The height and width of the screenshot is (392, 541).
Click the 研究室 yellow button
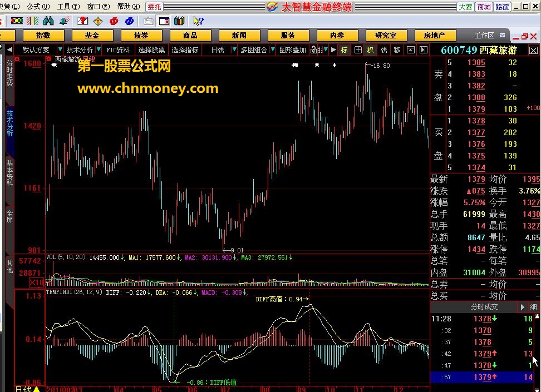(386, 35)
